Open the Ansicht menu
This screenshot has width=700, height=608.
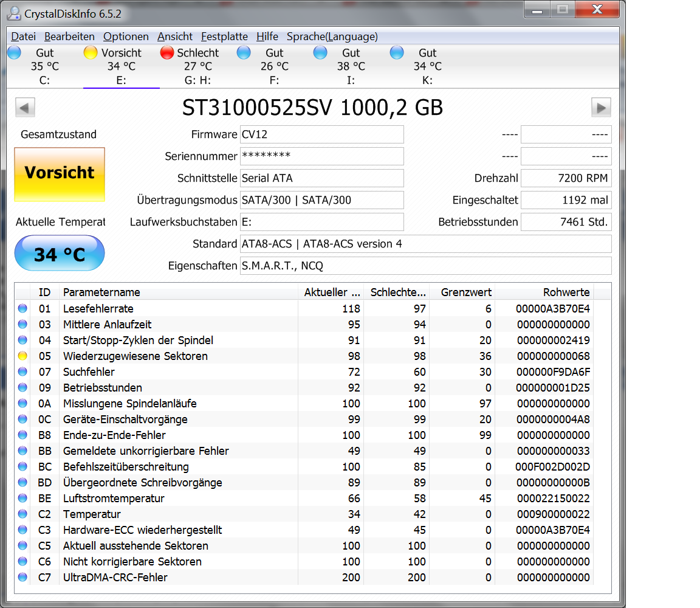coord(175,36)
